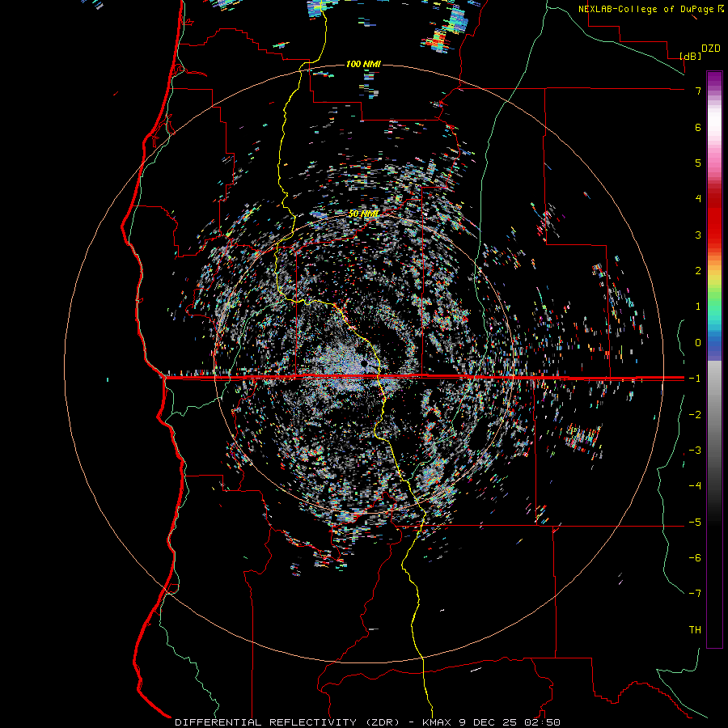Click the NEXLAB-College of DuPage label
This screenshot has height=728, width=728.
(646, 9)
